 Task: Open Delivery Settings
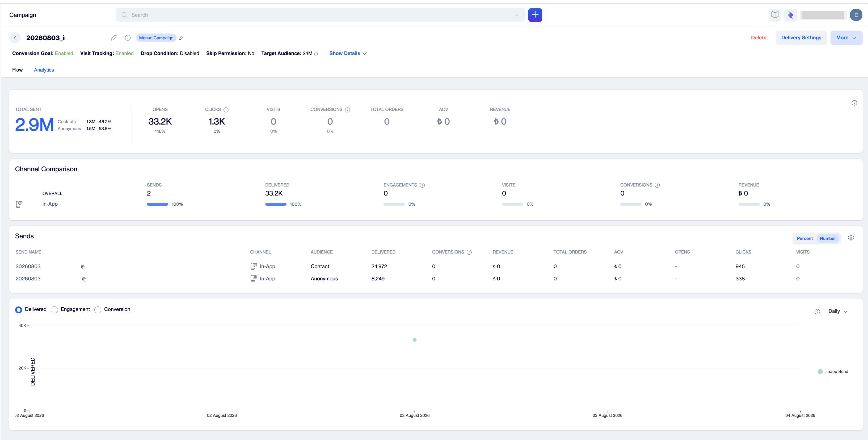(x=801, y=38)
